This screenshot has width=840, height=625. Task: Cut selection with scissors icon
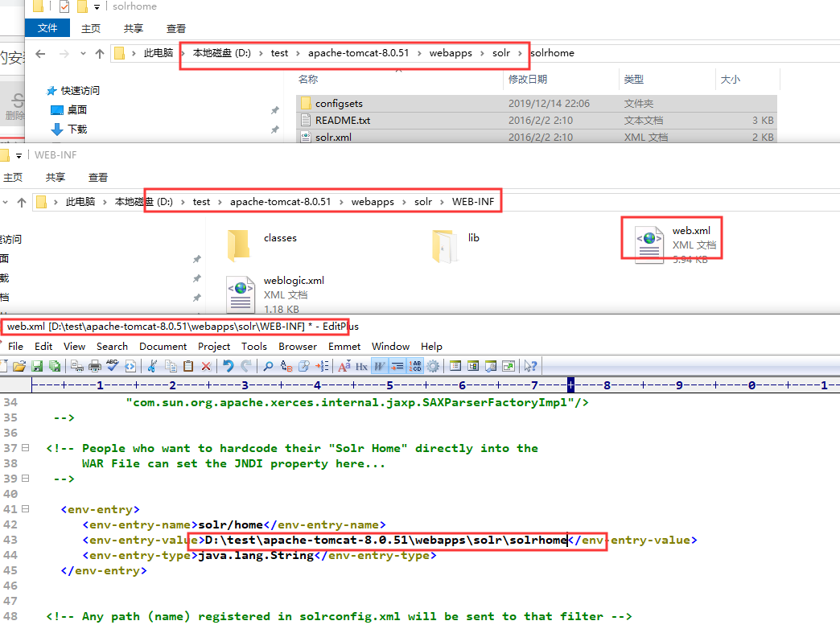click(x=152, y=366)
